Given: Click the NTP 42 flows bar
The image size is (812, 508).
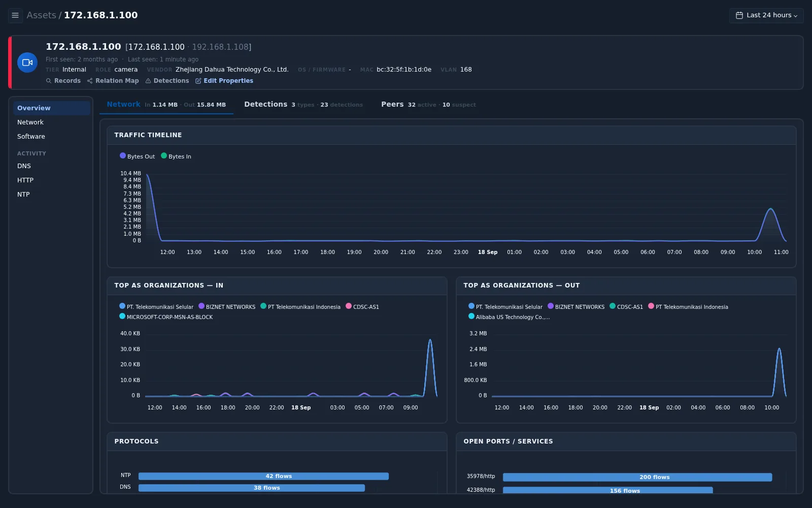Looking at the screenshot, I should click(263, 476).
